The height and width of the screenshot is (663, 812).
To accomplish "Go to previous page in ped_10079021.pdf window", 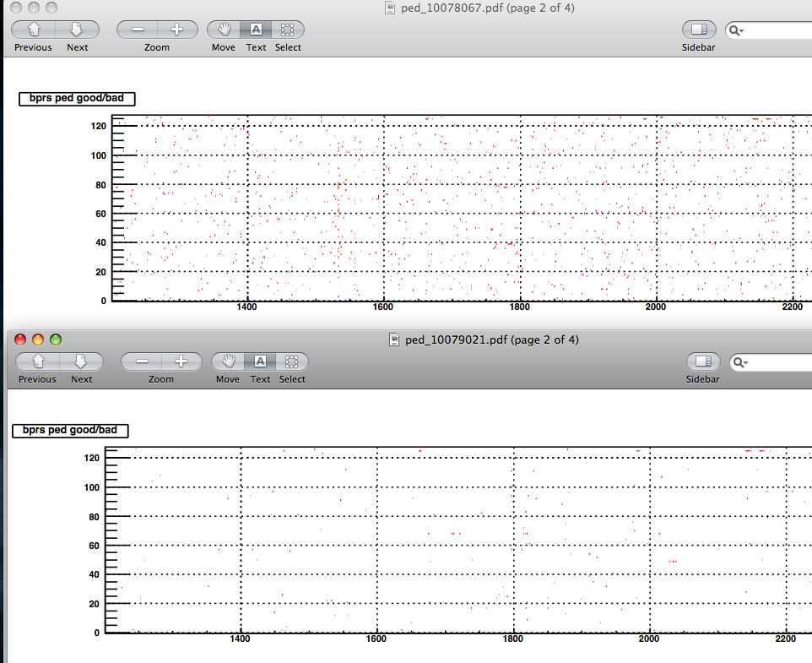I will click(38, 361).
